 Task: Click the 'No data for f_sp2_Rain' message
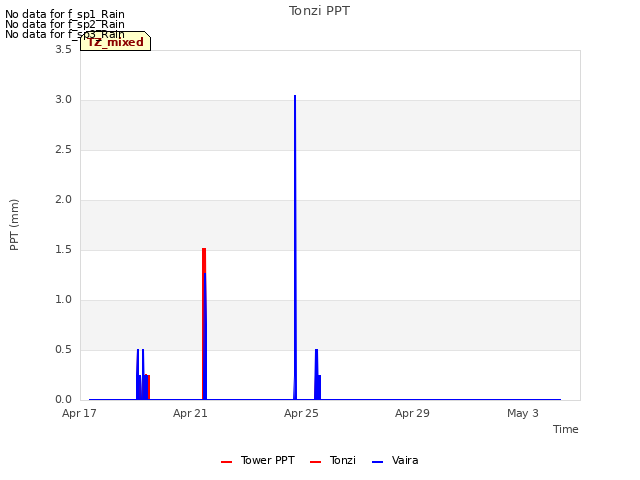(65, 24)
